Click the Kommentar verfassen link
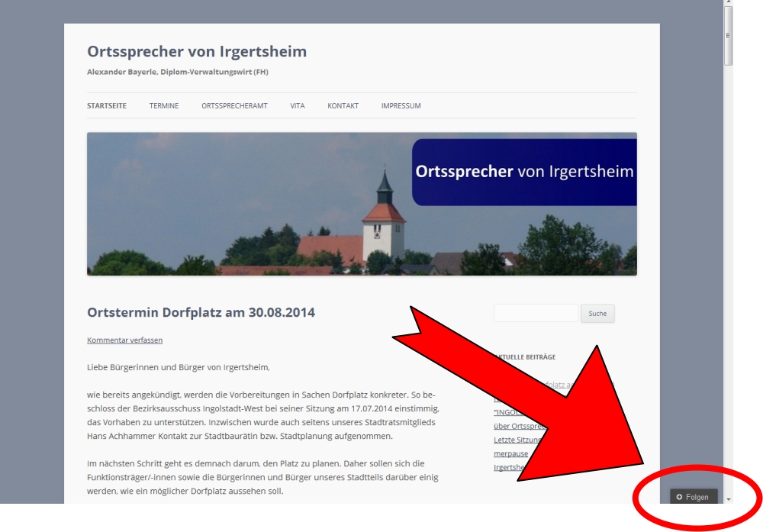Viewport: 763px width, 532px height. [x=124, y=340]
